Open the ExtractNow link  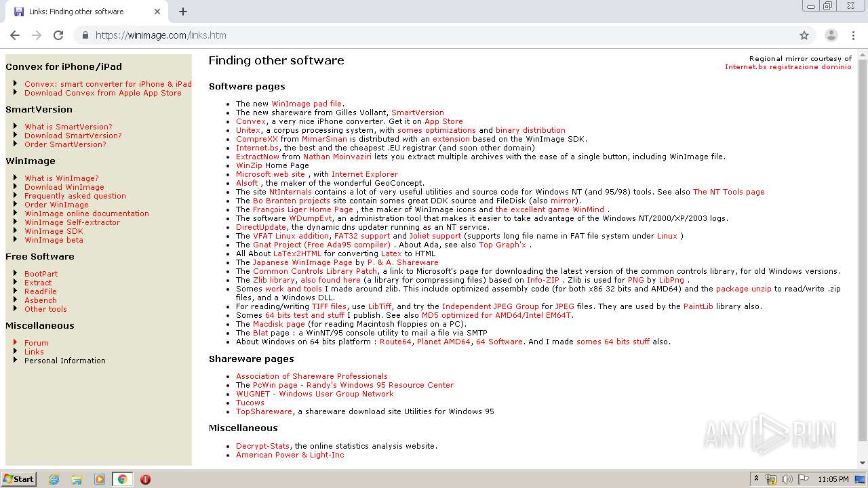tap(258, 157)
